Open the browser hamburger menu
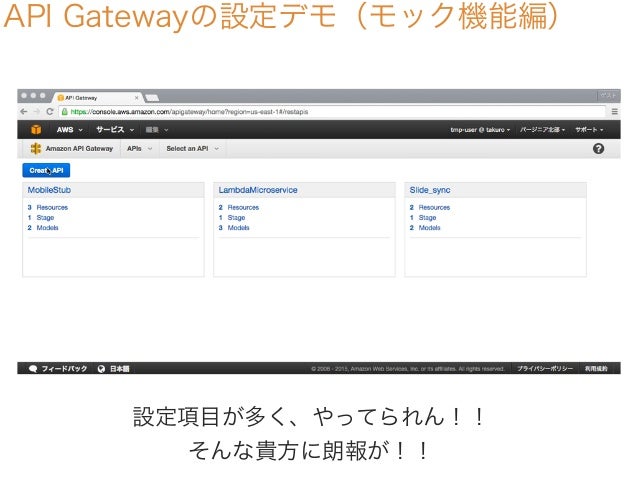The height and width of the screenshot is (479, 638). click(614, 112)
